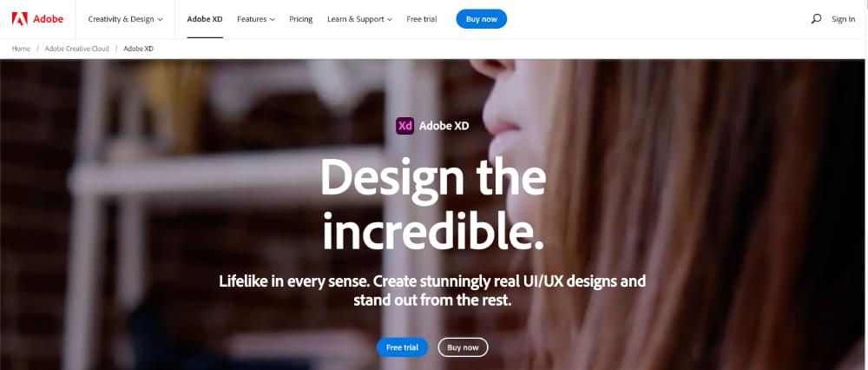This screenshot has width=868, height=370.
Task: Click the Design the incredible headline
Action: 433,203
